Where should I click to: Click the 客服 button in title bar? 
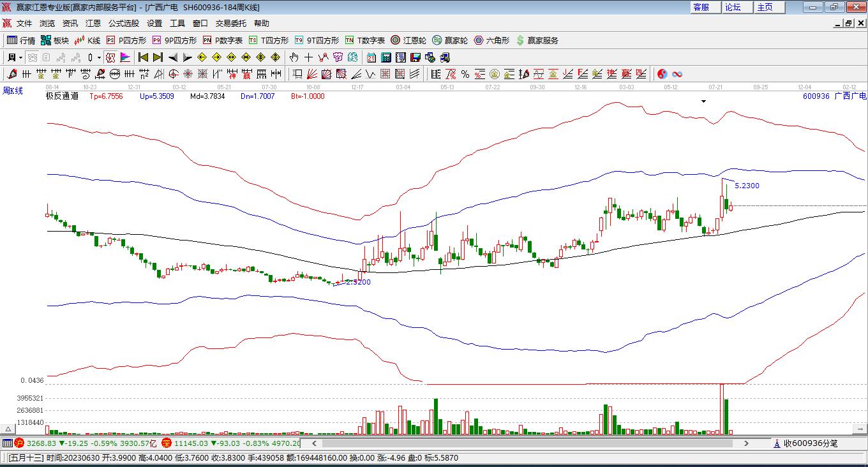coord(707,7)
